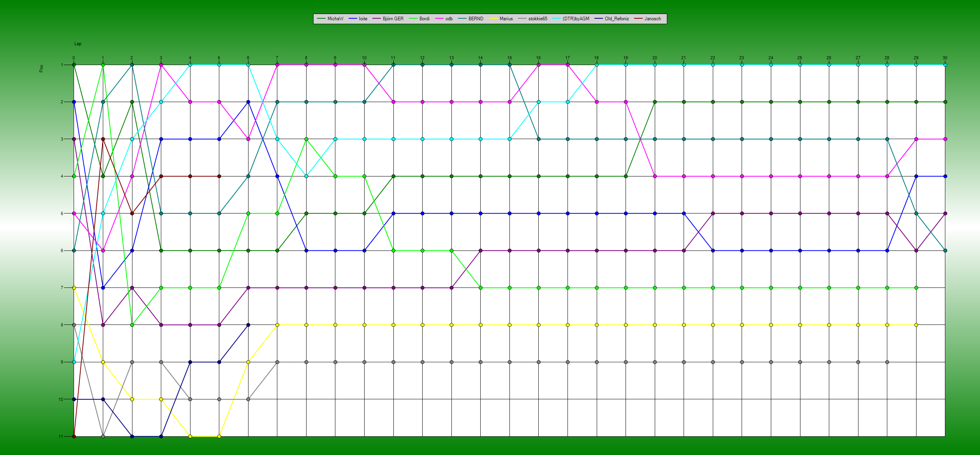This screenshot has height=455, width=980.
Task: Click the MichaW legend entry
Action: tap(335, 19)
